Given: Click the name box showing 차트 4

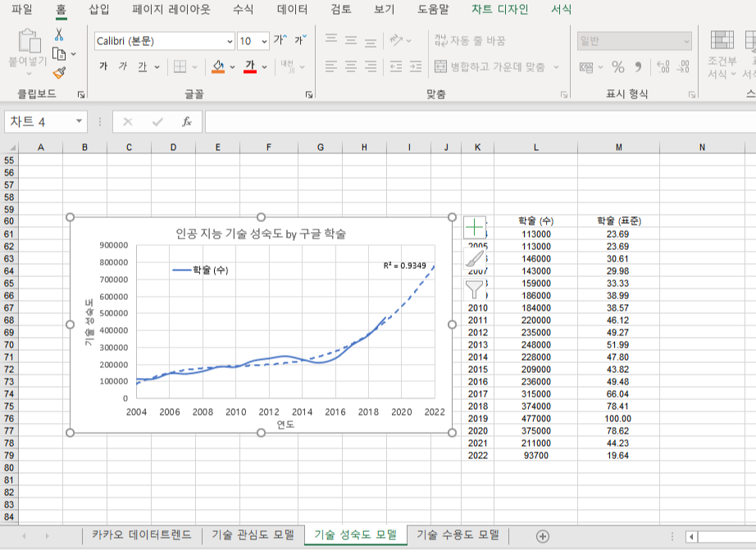Looking at the screenshot, I should [46, 122].
